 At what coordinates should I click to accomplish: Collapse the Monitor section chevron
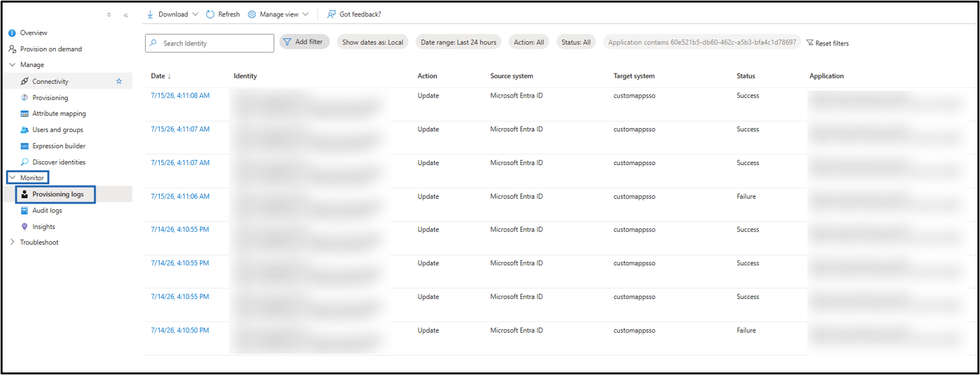point(12,177)
